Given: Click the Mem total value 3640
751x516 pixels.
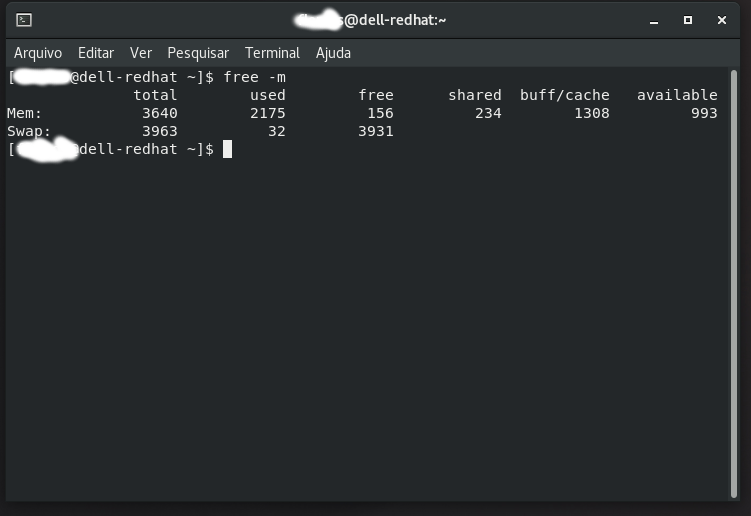Looking at the screenshot, I should [159, 113].
